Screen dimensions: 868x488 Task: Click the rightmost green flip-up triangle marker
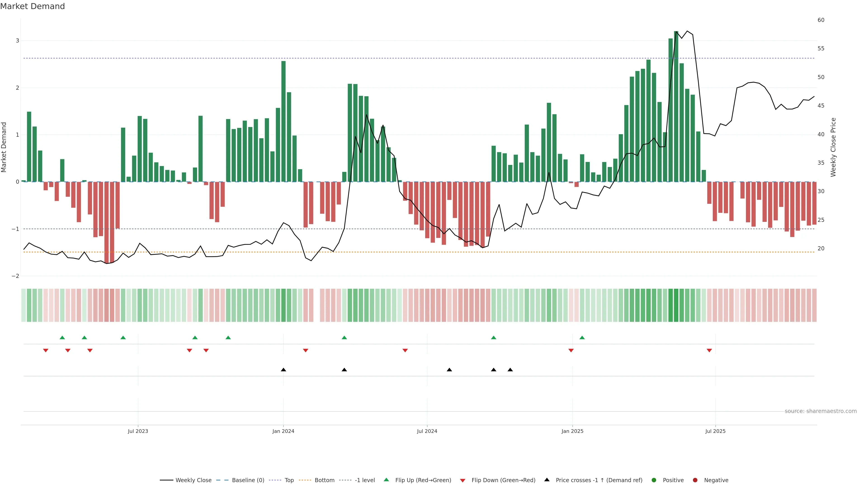(582, 338)
